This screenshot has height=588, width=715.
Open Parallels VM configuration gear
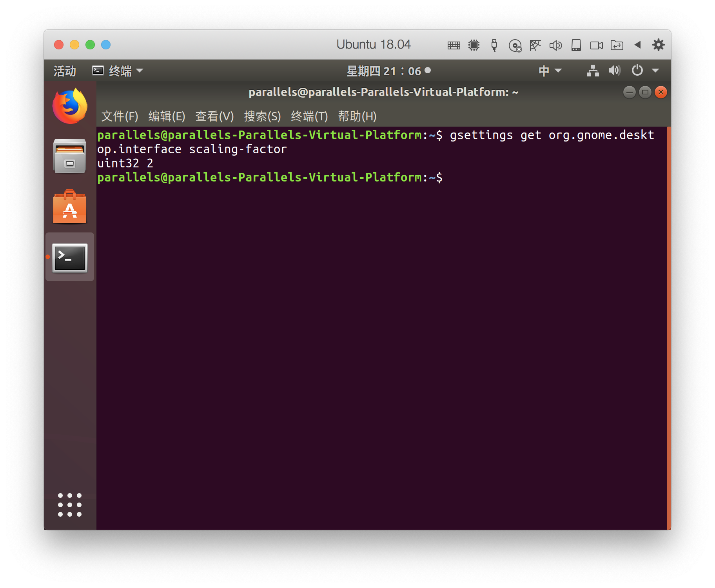click(659, 45)
